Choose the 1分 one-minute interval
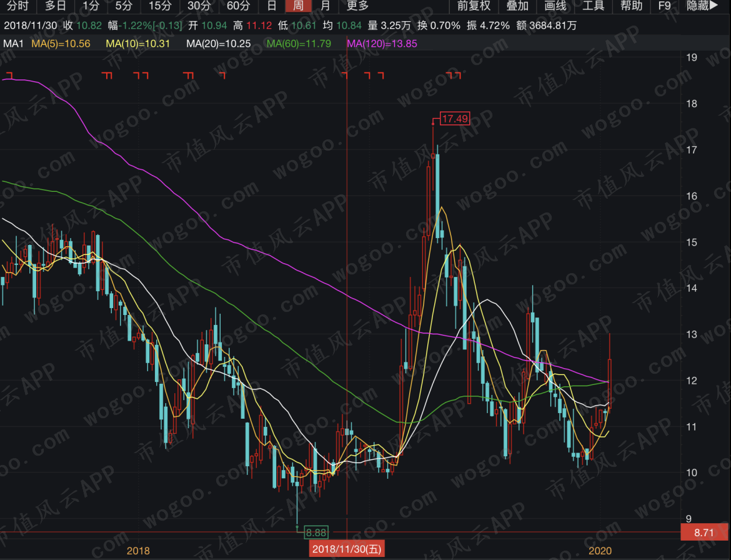 [91, 6]
